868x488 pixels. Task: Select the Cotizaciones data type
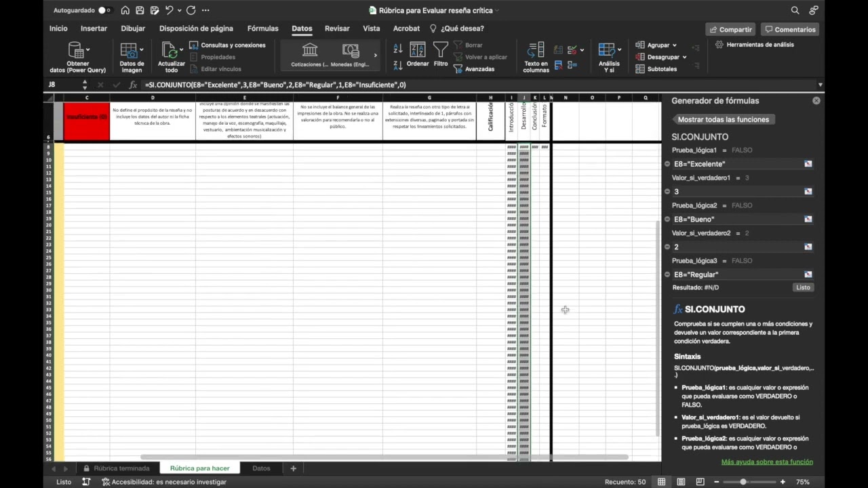point(310,55)
